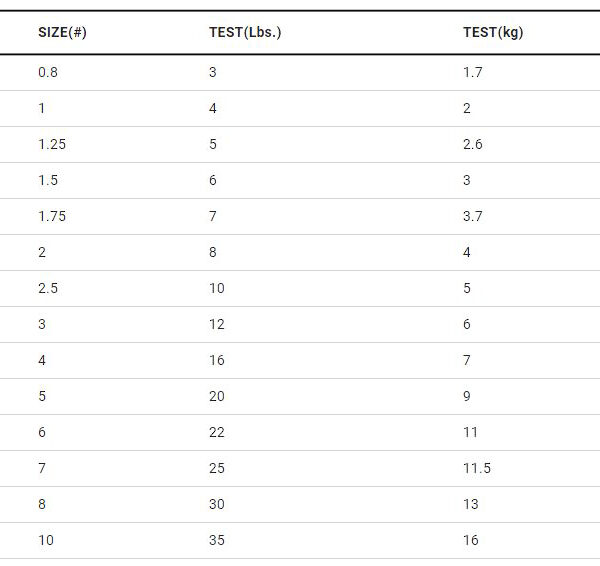Select the 9 kg cell
Viewport: 600px width, 566px height.
(467, 396)
